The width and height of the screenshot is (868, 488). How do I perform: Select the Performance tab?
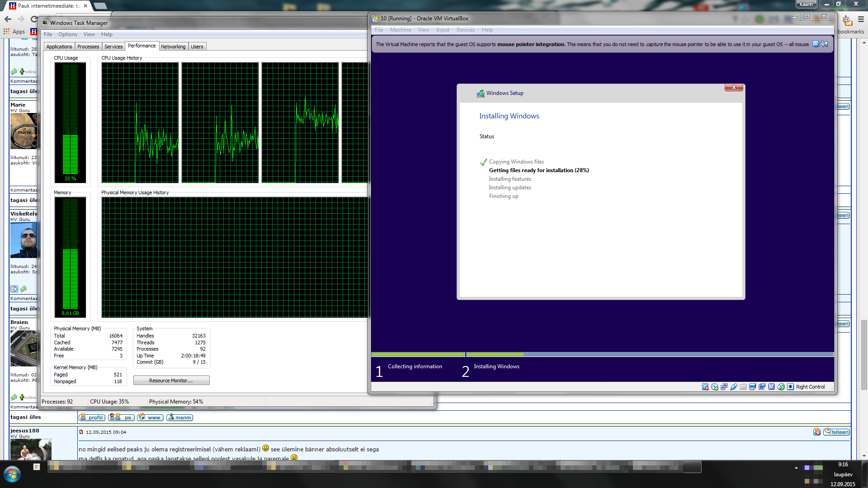142,46
